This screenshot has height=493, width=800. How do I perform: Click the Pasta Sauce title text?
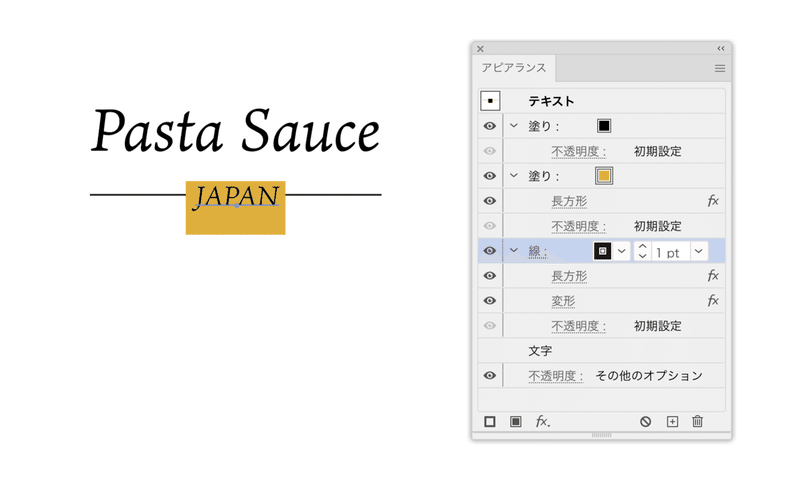(236, 130)
